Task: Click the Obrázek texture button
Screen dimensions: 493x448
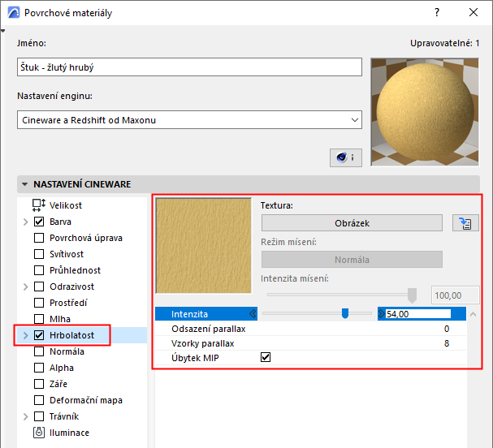Action: click(352, 223)
